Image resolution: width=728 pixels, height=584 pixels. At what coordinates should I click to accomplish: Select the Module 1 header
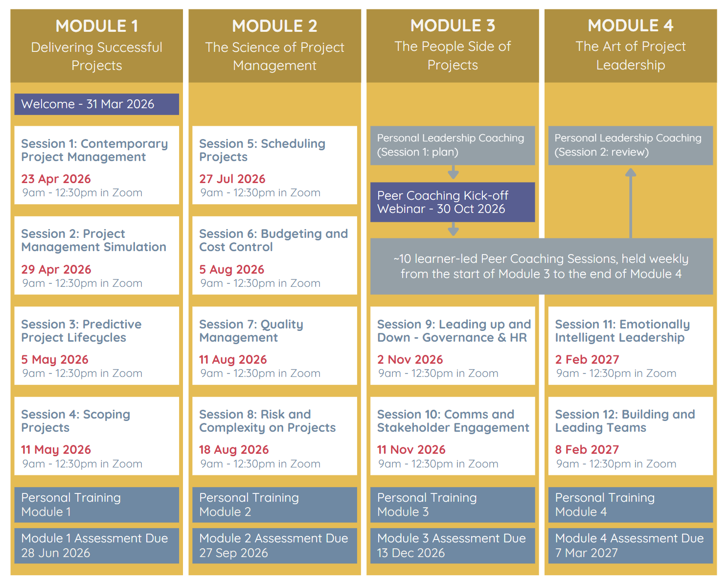point(97,46)
